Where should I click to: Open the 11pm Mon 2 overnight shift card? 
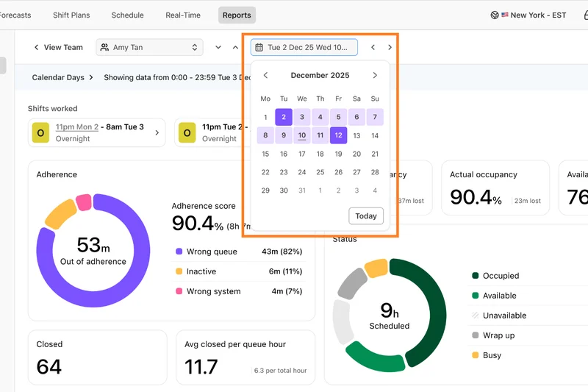(x=96, y=132)
